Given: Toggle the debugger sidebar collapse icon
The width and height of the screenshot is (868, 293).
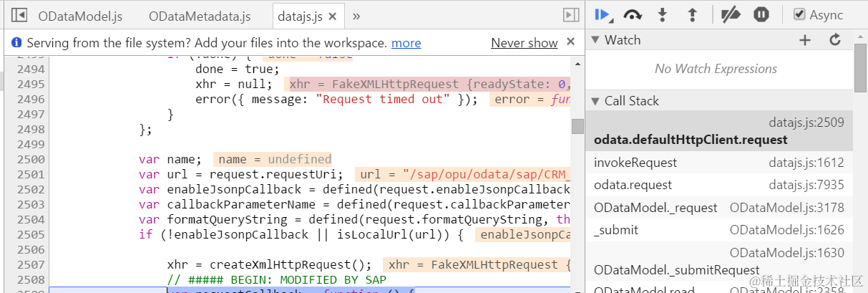Looking at the screenshot, I should pyautogui.click(x=570, y=15).
